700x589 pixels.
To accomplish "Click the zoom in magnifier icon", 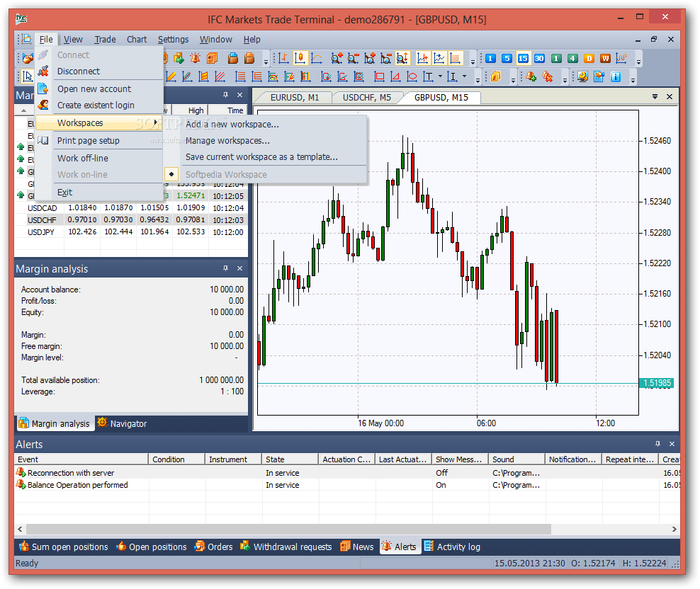I will pos(337,59).
